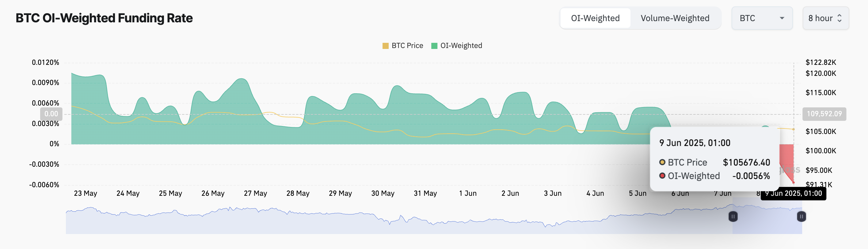Click the right range slider handle
868x249 pixels.
801,216
